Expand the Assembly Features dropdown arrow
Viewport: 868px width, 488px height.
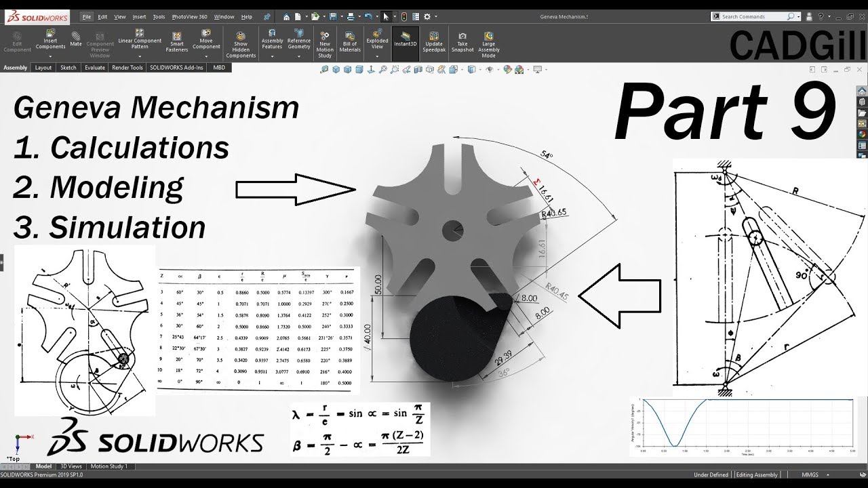pos(272,57)
